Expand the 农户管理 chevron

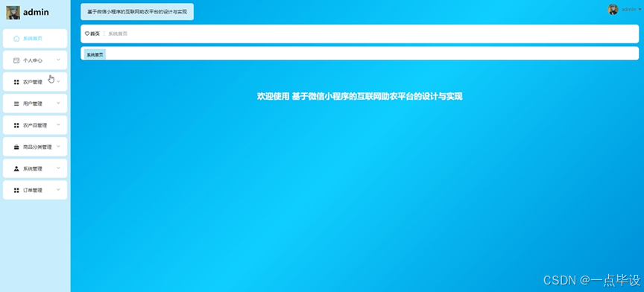(58, 81)
